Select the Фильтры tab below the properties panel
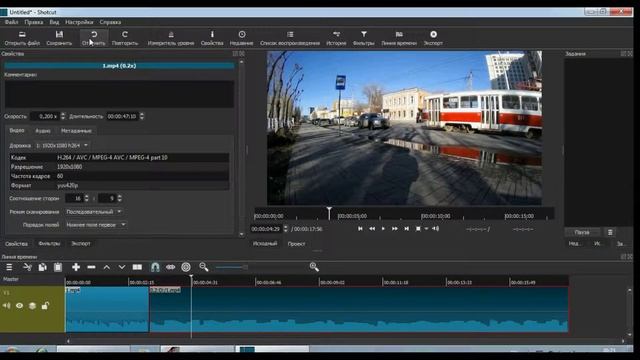This screenshot has height=360, width=640. (49, 244)
